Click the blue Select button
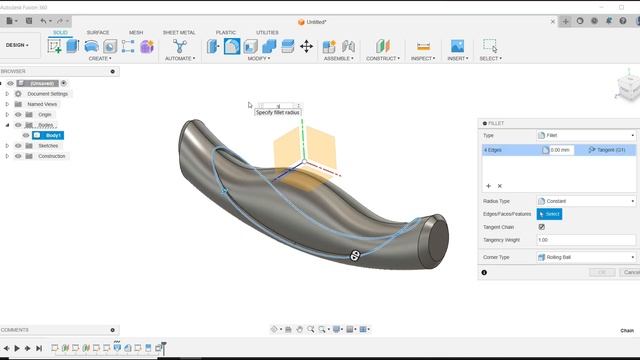Viewport: 640px width, 360px height. 549,214
